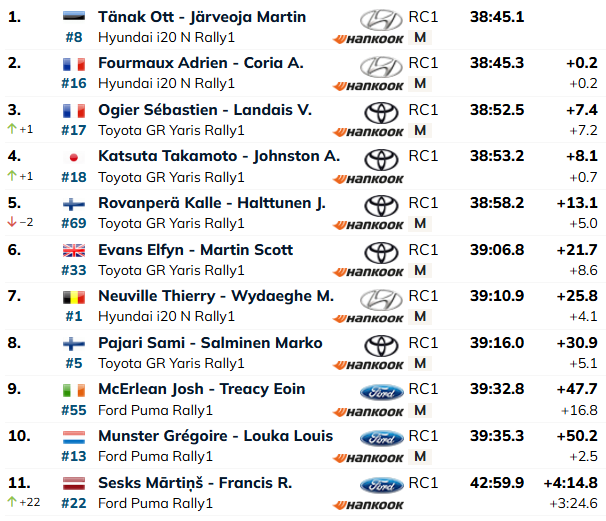Image resolution: width=606 pixels, height=521 pixels.
Task: Click the Japanese flag beside Katsuta Takamoto
Action: (x=74, y=157)
